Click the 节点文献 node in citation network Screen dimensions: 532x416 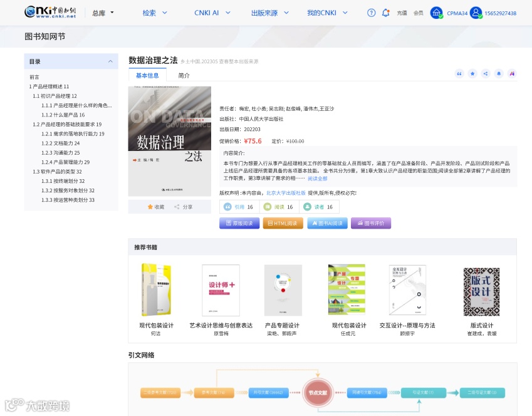[x=318, y=393]
